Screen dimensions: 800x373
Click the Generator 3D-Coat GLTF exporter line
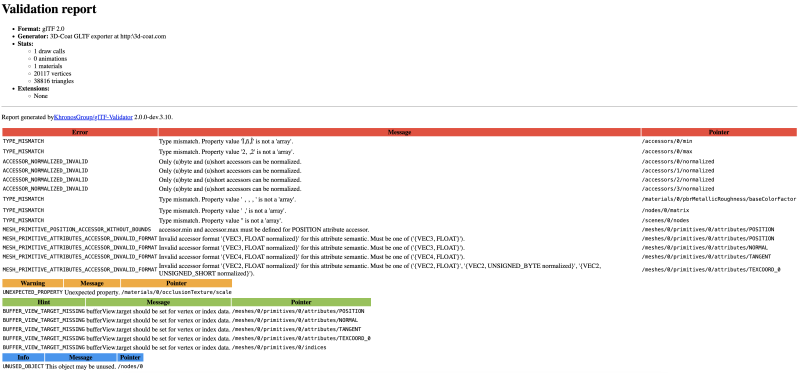pos(92,36)
